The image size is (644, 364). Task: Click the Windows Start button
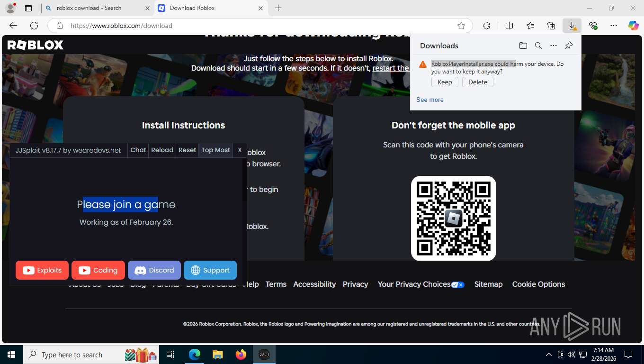coord(11,355)
